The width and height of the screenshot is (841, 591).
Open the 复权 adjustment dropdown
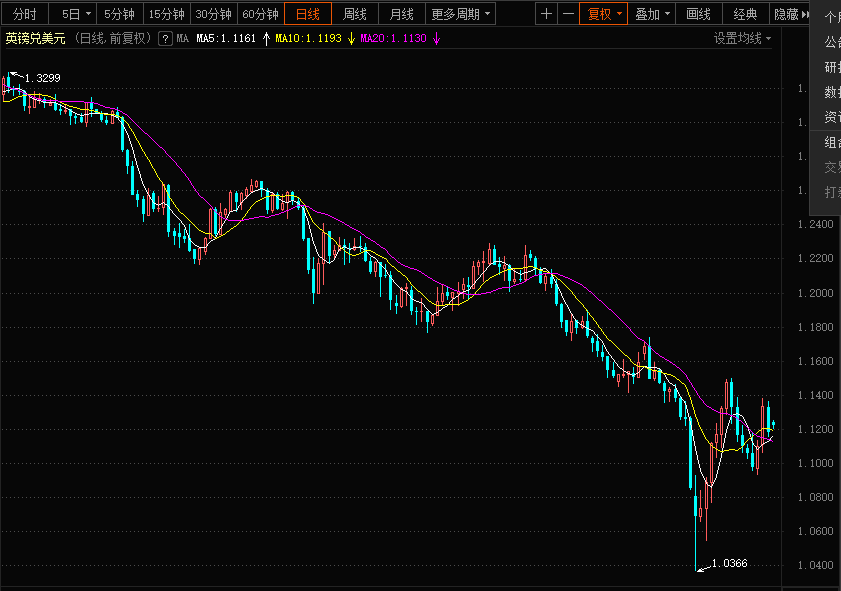point(604,14)
